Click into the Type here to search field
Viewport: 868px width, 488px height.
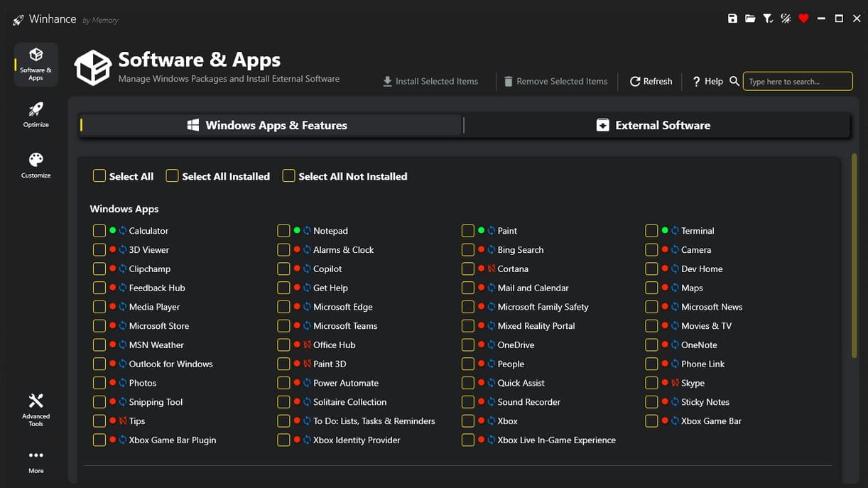coord(797,82)
